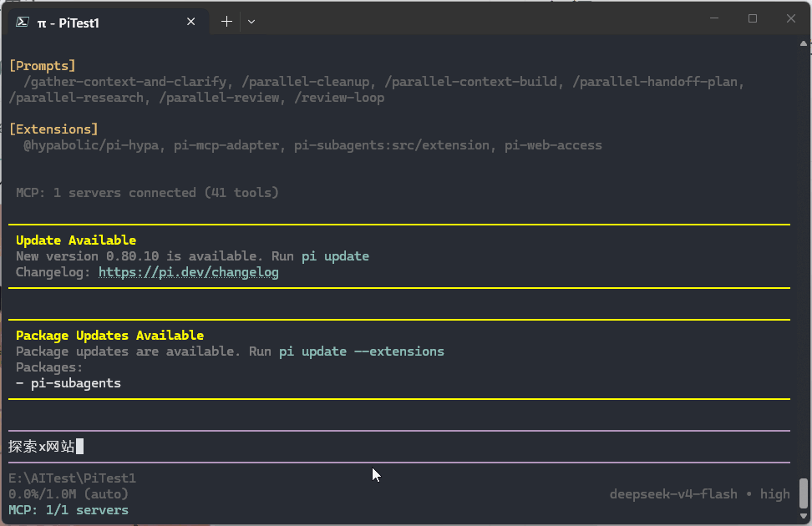This screenshot has width=812, height=526.
Task: Click 'pi update --extensions' command text
Action: 362,352
